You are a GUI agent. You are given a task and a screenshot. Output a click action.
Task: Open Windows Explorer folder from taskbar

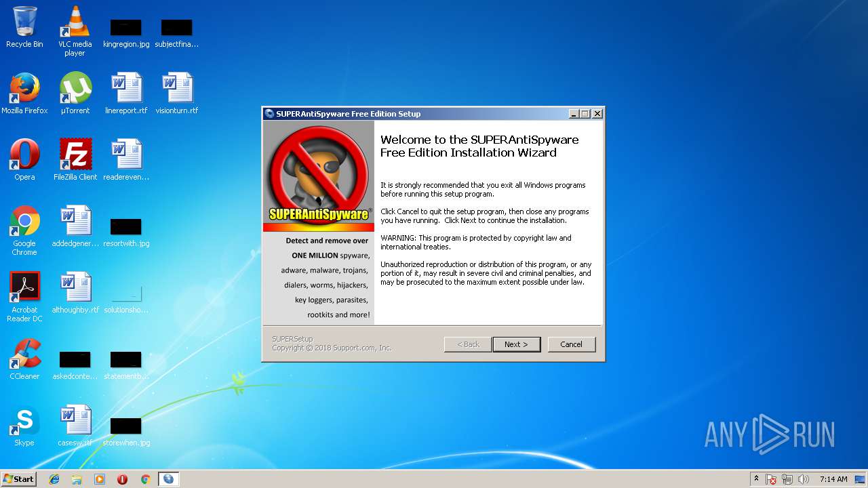coord(77,479)
